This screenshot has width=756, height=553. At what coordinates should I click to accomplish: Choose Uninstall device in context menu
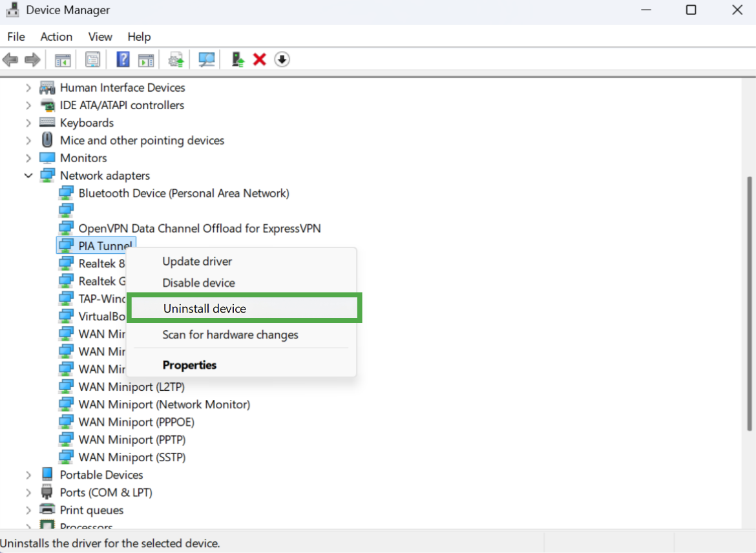pyautogui.click(x=244, y=308)
